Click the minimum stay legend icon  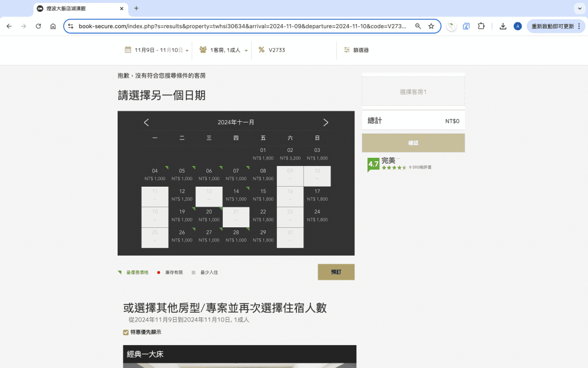pos(193,272)
